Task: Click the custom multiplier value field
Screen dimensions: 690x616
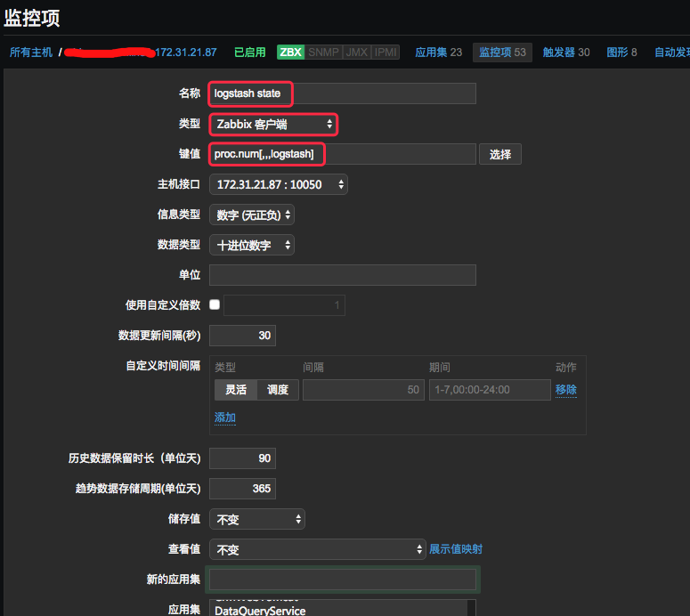Action: [x=284, y=305]
